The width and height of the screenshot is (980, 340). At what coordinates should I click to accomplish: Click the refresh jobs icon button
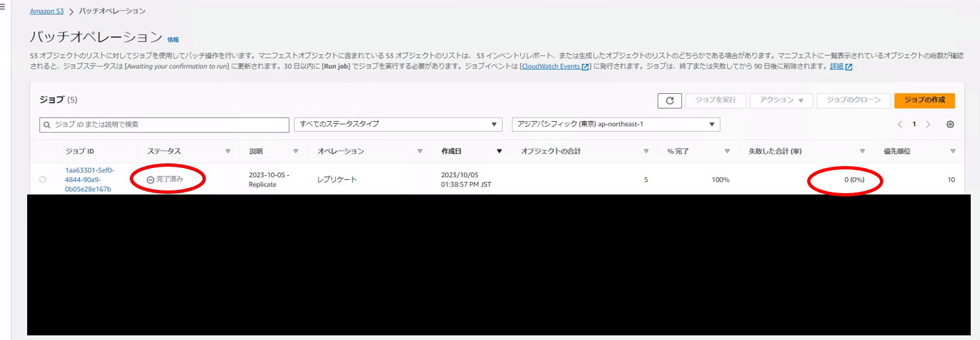pos(669,101)
